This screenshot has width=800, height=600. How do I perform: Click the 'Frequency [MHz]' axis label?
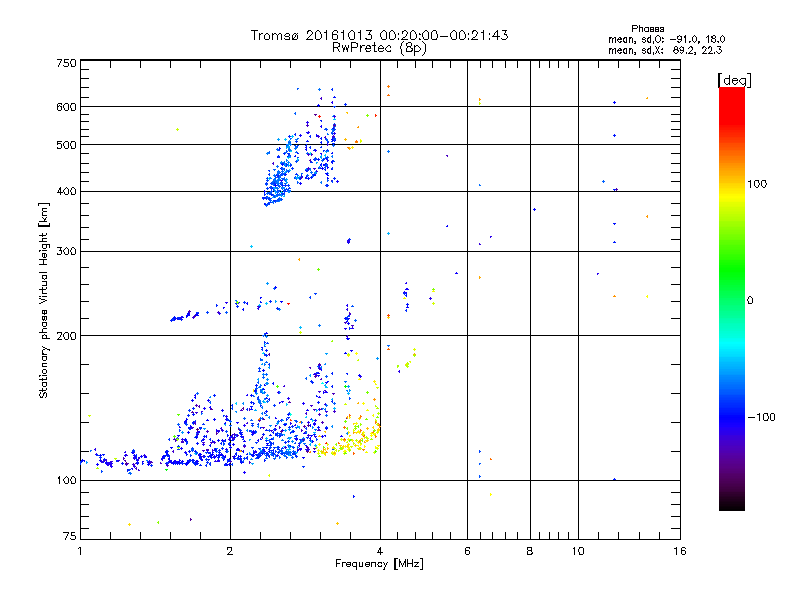(x=379, y=564)
